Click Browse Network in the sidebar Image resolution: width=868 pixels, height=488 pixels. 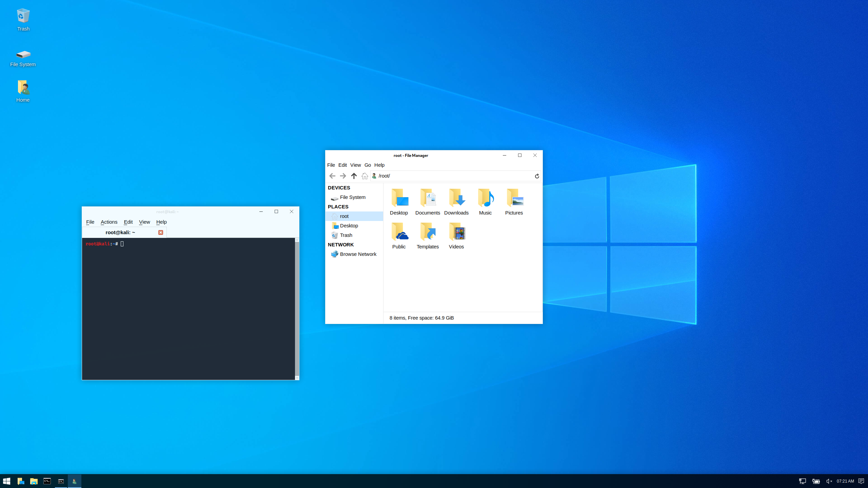[x=358, y=254]
